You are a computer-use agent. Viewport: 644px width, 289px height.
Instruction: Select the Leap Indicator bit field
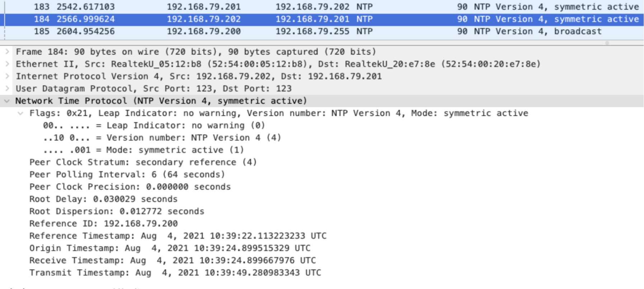tap(154, 125)
